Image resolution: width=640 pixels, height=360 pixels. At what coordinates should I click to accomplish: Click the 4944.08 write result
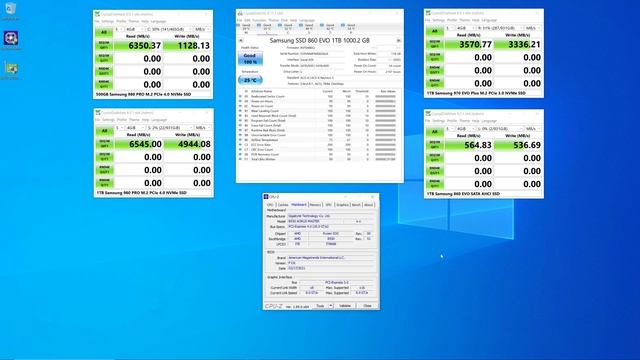click(188, 144)
